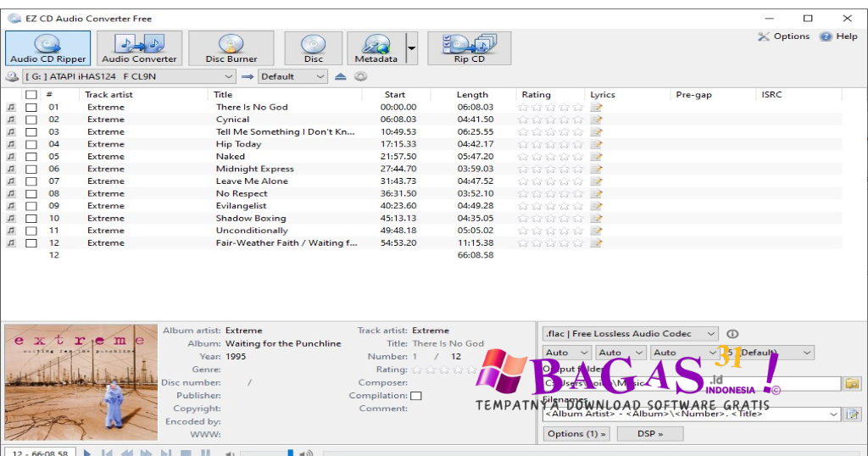The width and height of the screenshot is (868, 456).
Task: Open Options in the top right
Action: 784,36
